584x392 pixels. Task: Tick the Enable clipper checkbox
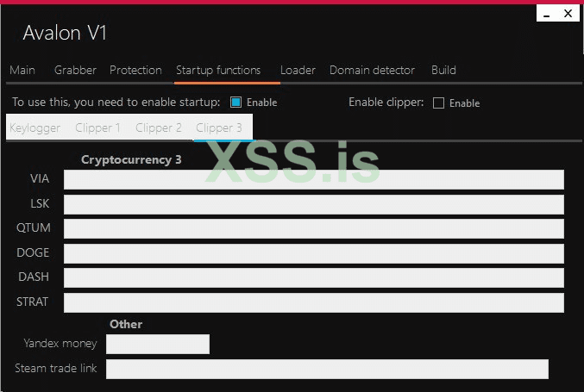438,103
